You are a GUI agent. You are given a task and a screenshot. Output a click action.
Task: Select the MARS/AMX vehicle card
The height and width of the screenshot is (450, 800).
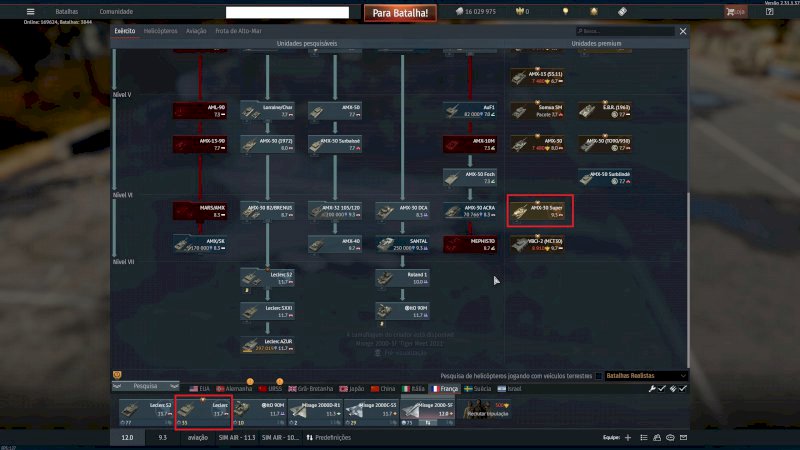point(200,211)
